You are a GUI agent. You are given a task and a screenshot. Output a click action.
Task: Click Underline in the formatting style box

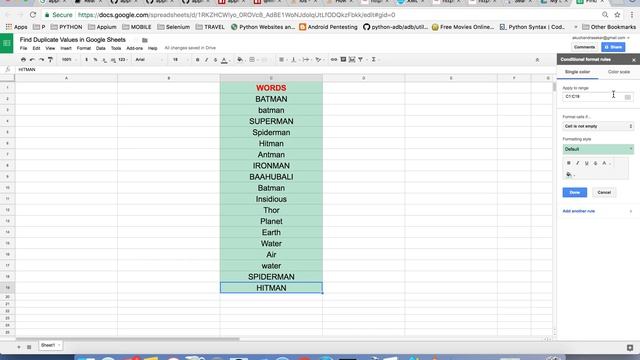tap(587, 163)
